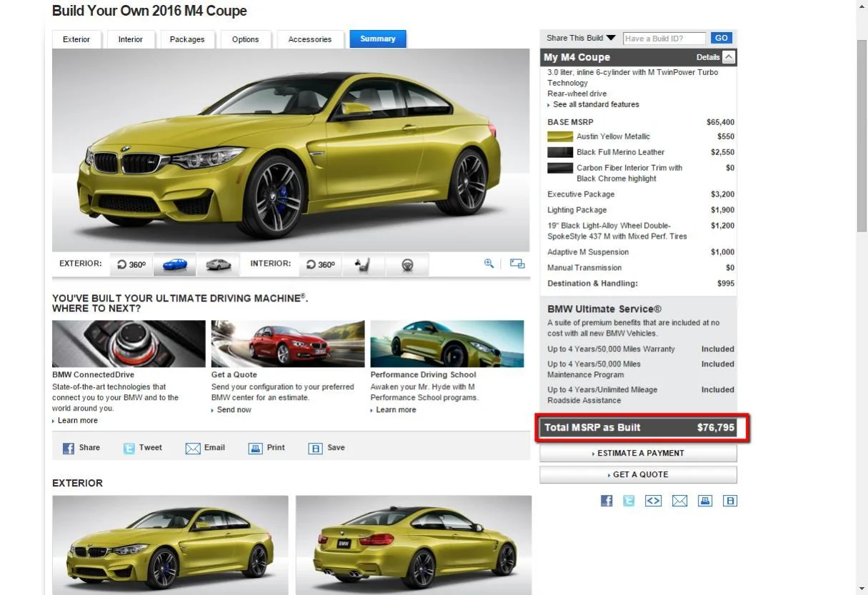
Task: Click the BMW ConnectedDrive iDrive image
Action: pos(129,344)
